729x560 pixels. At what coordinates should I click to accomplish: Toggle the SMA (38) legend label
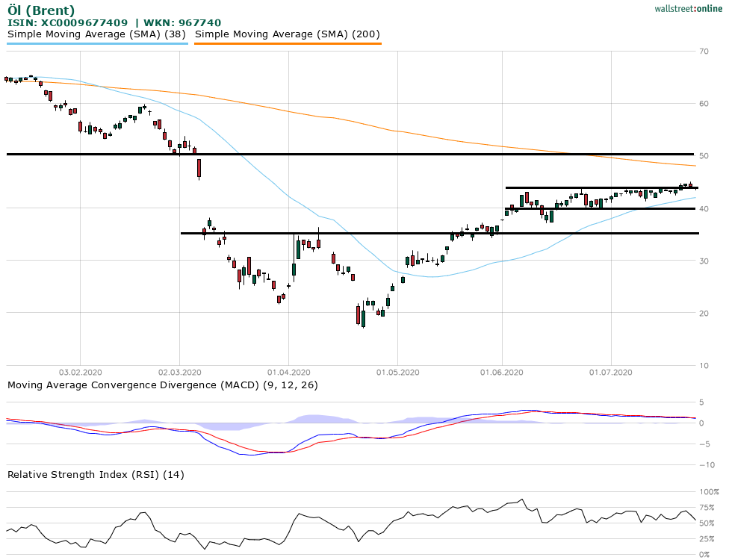[x=97, y=34]
